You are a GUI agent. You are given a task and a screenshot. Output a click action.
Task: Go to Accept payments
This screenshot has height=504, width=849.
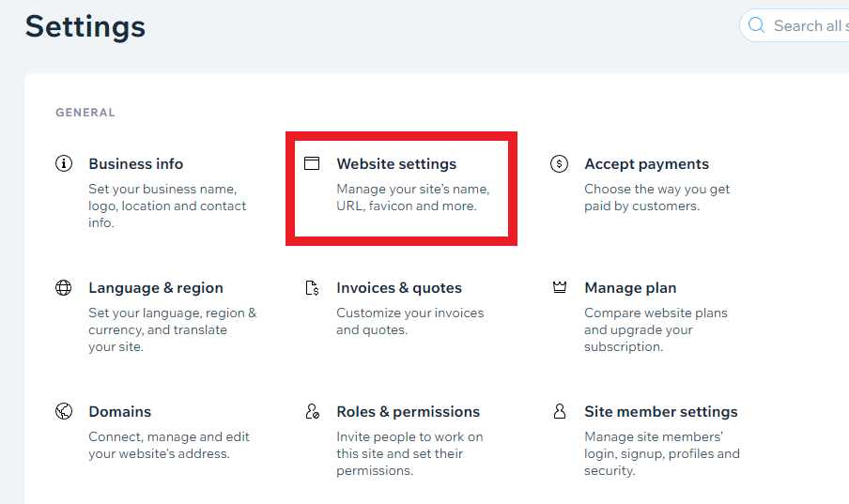coord(646,164)
